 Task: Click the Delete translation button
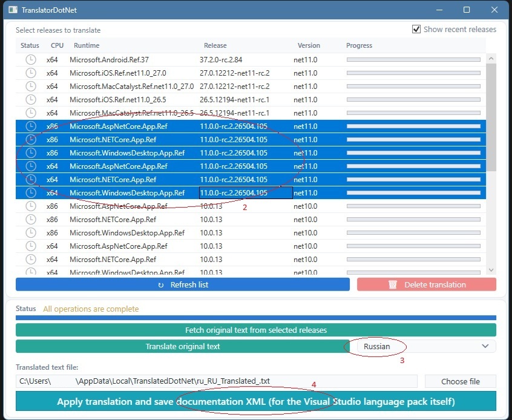427,284
